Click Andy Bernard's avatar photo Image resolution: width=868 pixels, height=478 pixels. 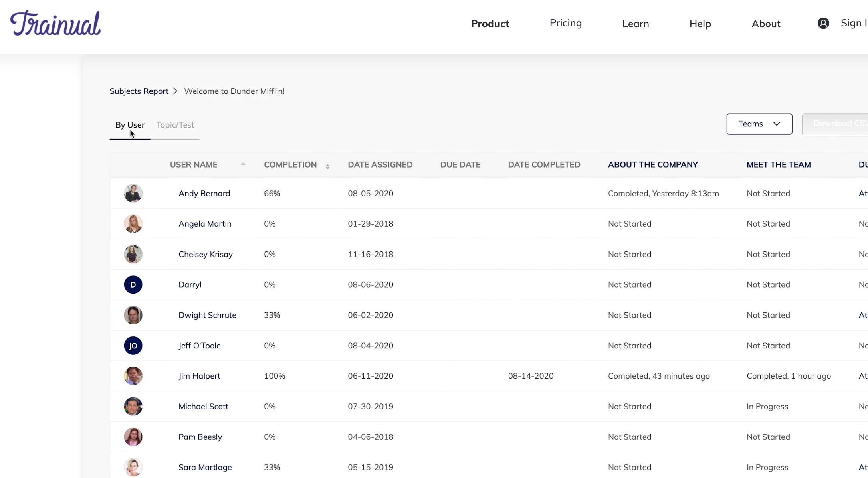point(133,194)
